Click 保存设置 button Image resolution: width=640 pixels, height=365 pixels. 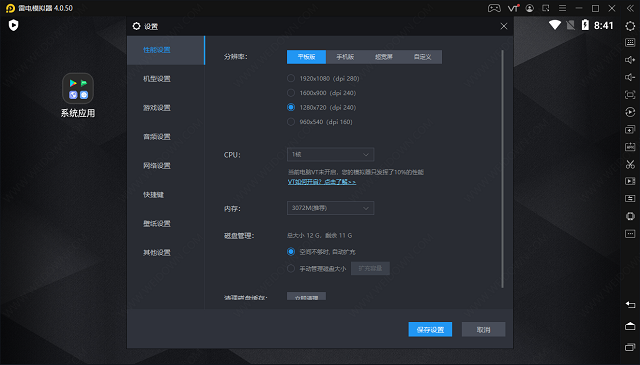pos(430,329)
